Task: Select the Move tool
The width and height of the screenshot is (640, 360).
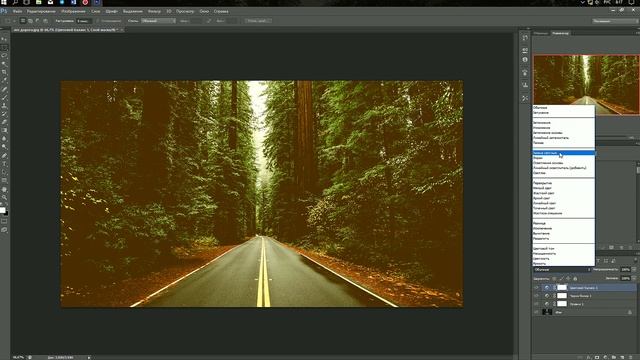Action: pos(4,39)
